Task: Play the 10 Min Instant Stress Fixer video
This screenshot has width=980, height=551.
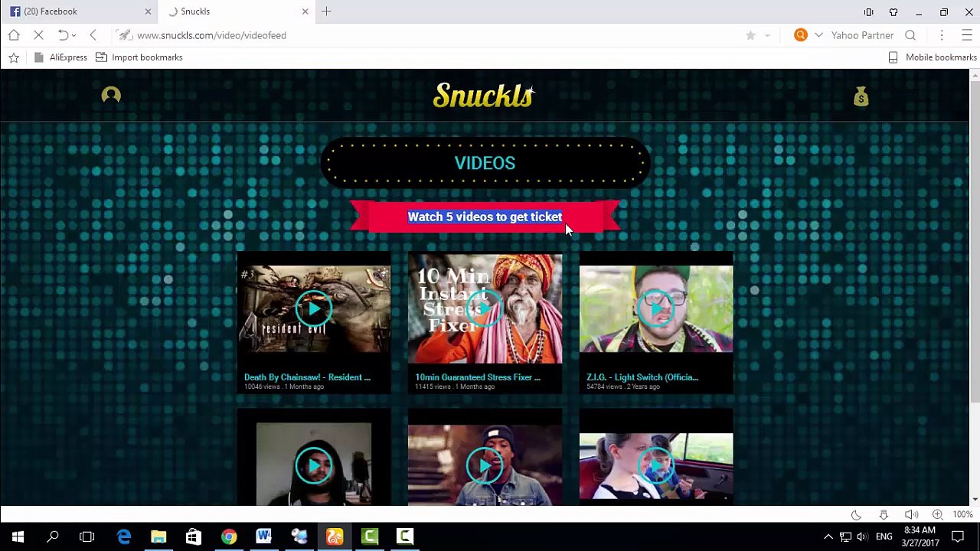Action: [x=485, y=308]
